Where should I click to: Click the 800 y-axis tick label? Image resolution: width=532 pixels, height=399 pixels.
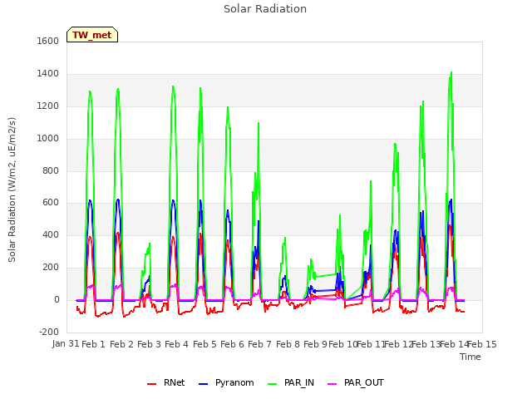[x=51, y=170]
